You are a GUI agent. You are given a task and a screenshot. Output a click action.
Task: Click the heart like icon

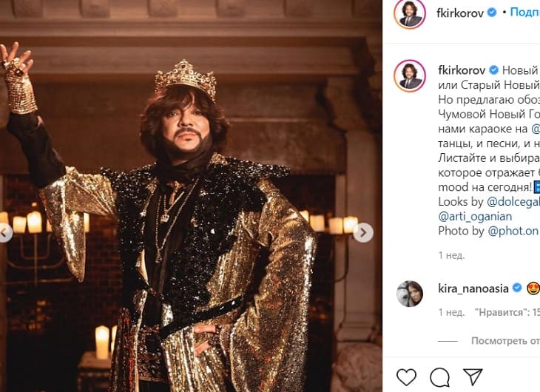406,376
